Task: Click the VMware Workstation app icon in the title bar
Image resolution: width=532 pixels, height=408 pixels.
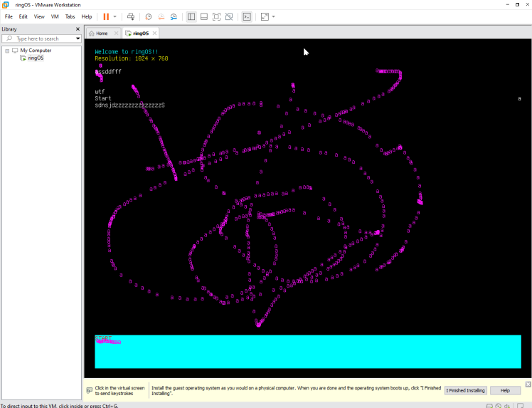Action: [6, 5]
